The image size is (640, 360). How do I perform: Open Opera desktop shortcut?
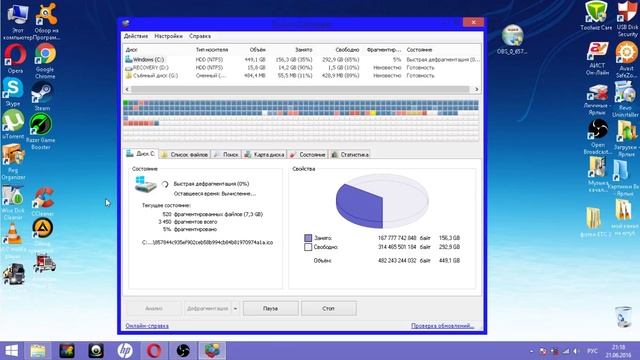15,59
